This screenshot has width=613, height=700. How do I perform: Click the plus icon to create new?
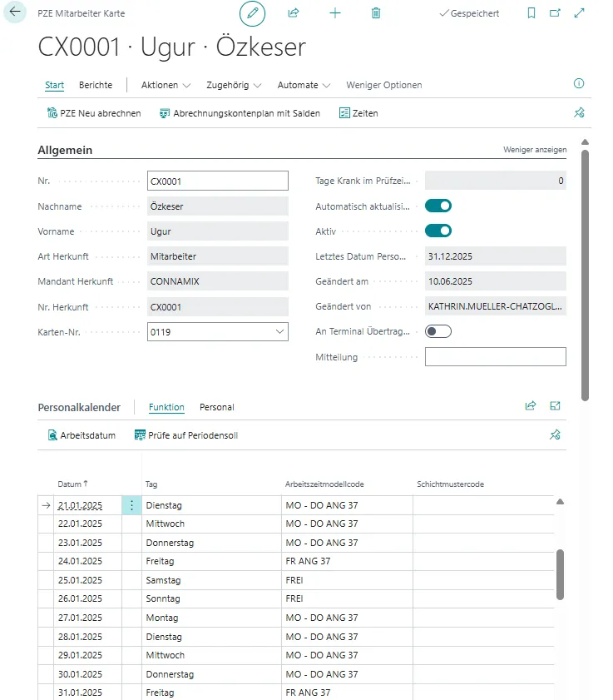tap(335, 13)
